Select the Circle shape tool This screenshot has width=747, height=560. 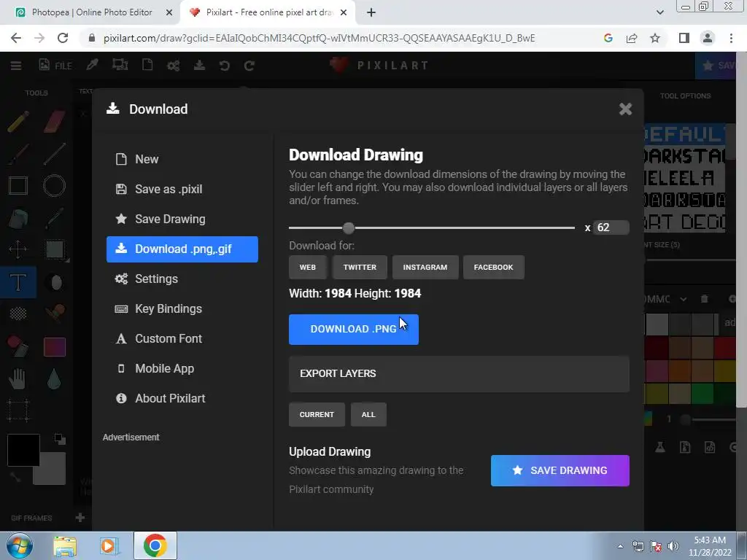pyautogui.click(x=54, y=186)
